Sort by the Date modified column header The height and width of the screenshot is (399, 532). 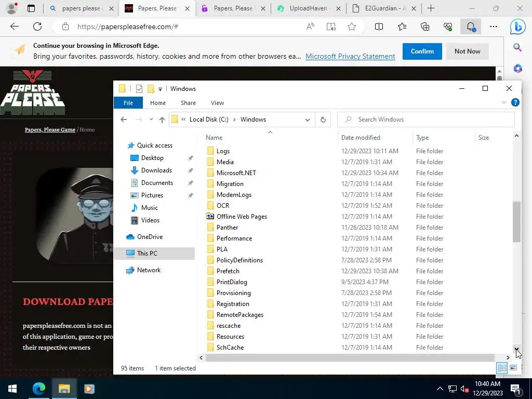361,137
